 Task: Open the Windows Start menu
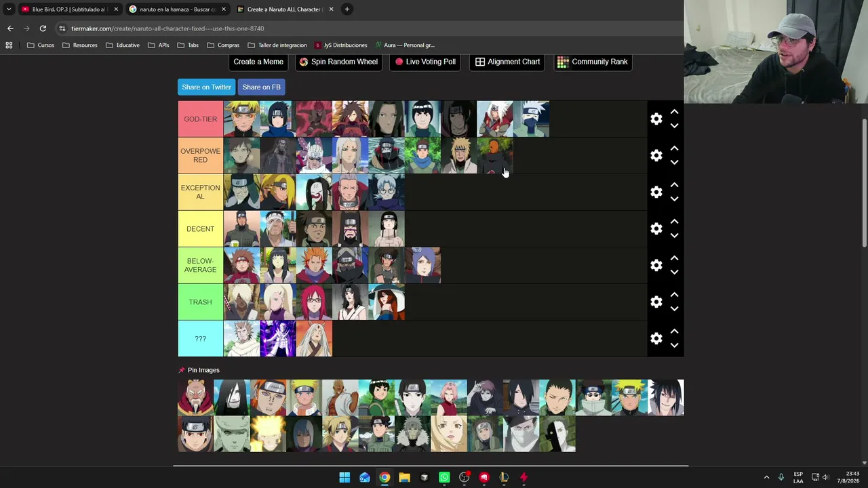pyautogui.click(x=344, y=477)
